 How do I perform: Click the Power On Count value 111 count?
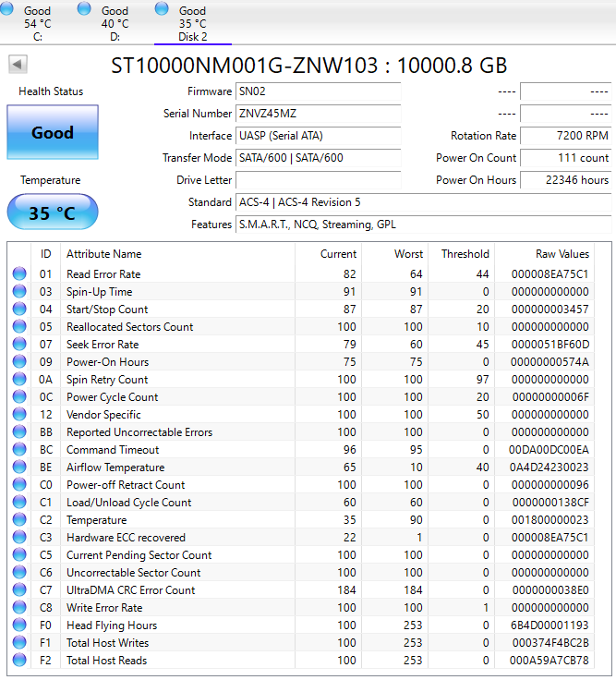[x=566, y=158]
